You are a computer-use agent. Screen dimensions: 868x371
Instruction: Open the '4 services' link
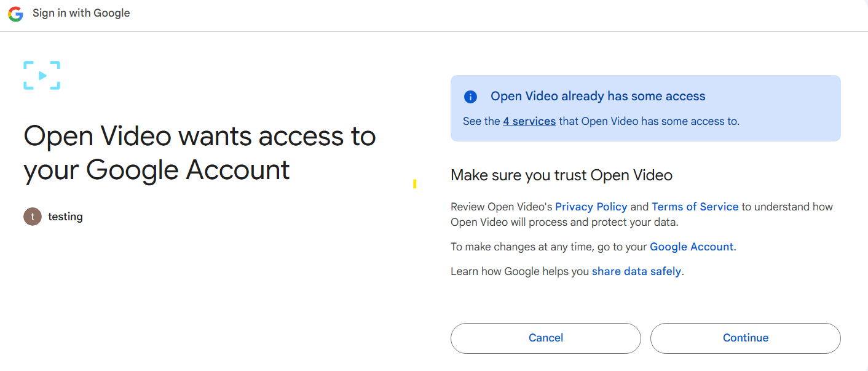pyautogui.click(x=529, y=121)
